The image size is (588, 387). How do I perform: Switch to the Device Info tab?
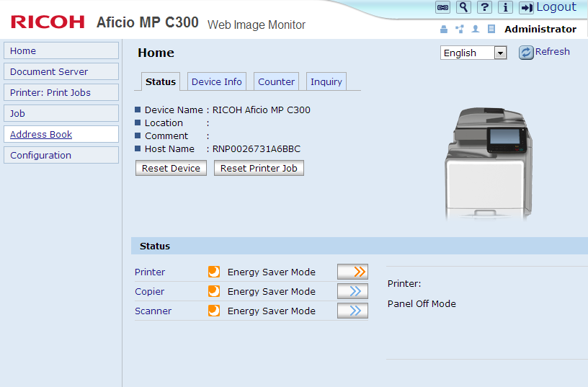216,81
